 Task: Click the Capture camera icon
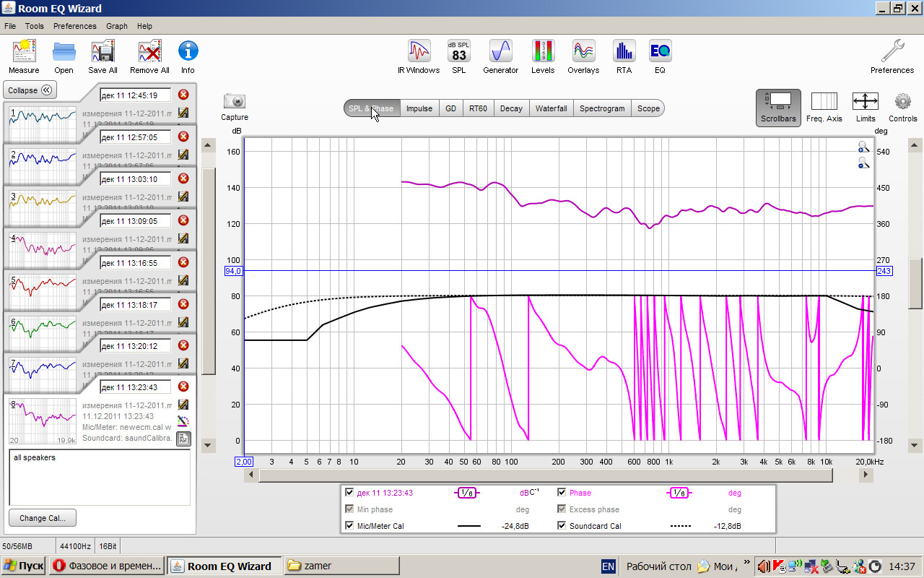tap(235, 102)
